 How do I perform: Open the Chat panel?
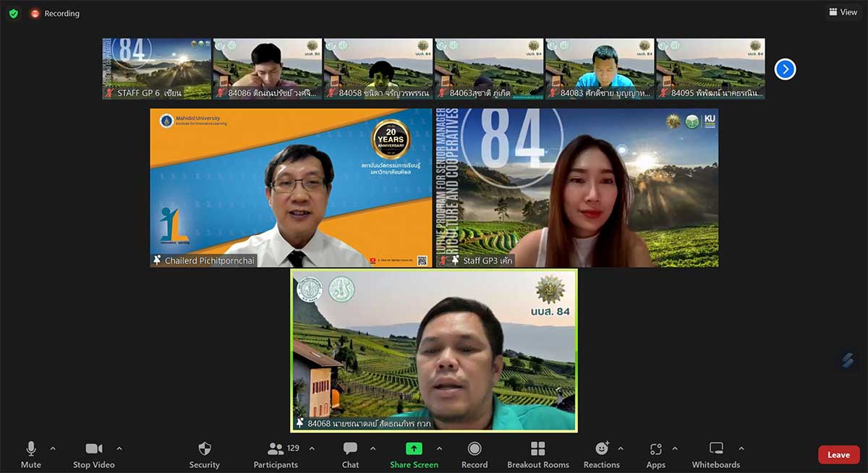(350, 455)
